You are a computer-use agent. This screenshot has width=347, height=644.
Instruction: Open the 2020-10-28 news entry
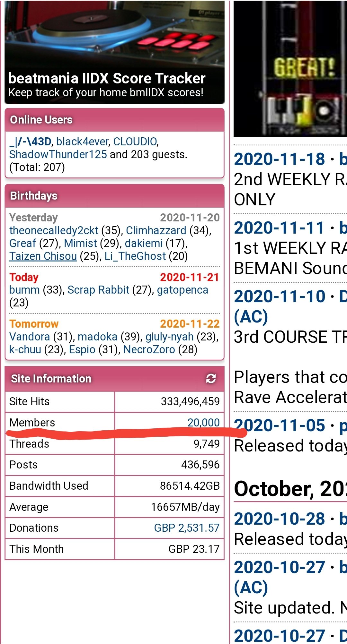click(x=280, y=519)
